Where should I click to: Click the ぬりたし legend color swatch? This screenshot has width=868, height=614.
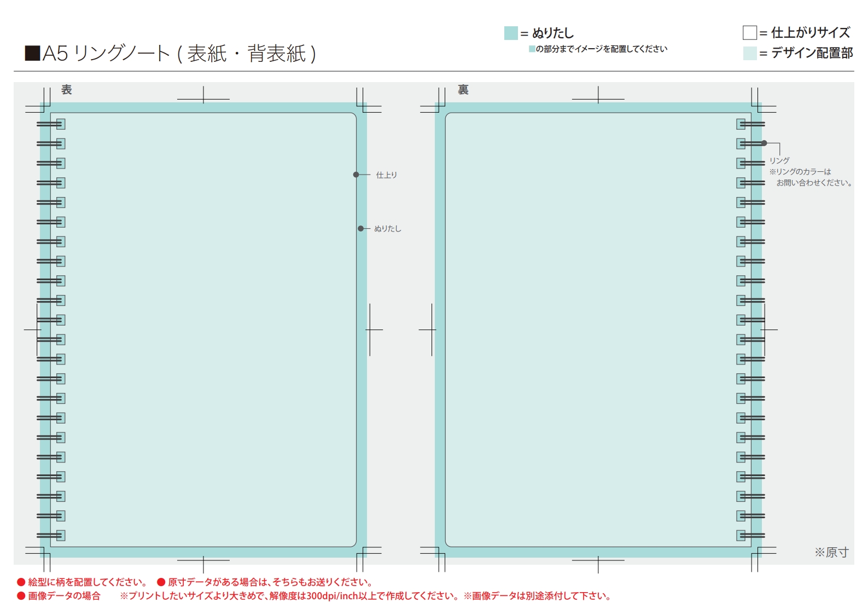click(x=511, y=33)
